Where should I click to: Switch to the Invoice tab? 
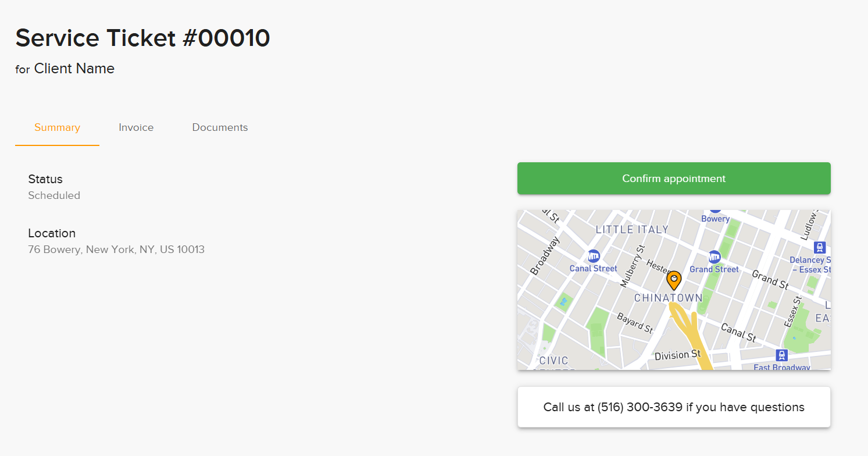(136, 127)
